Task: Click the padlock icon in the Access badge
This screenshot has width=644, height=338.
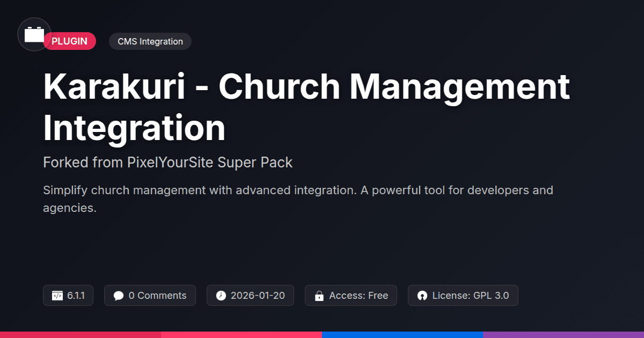Action: (x=319, y=295)
